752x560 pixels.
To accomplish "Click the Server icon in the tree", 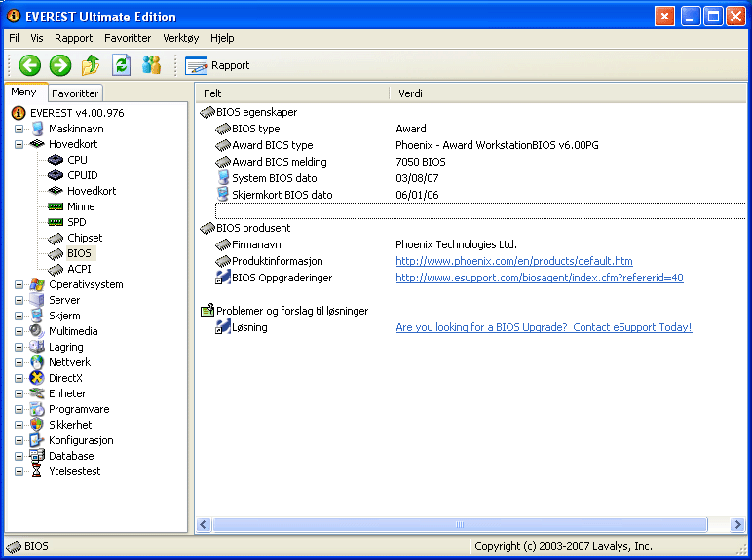I will 37,300.
